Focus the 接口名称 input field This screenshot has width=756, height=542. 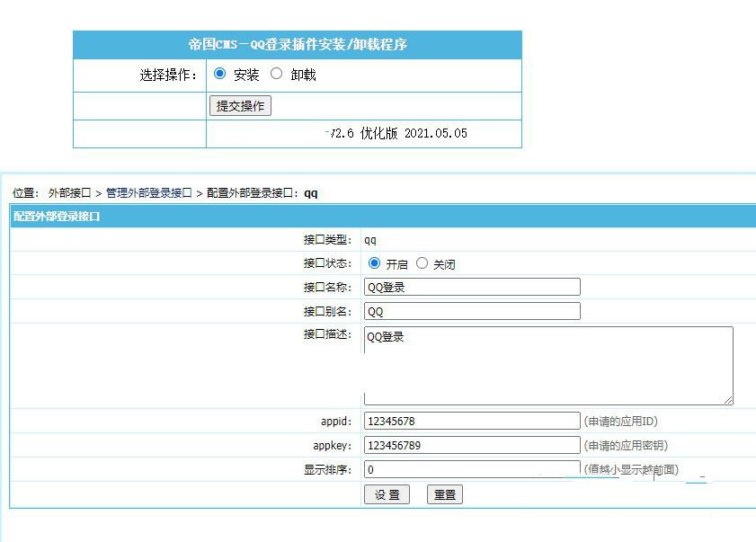coord(472,287)
